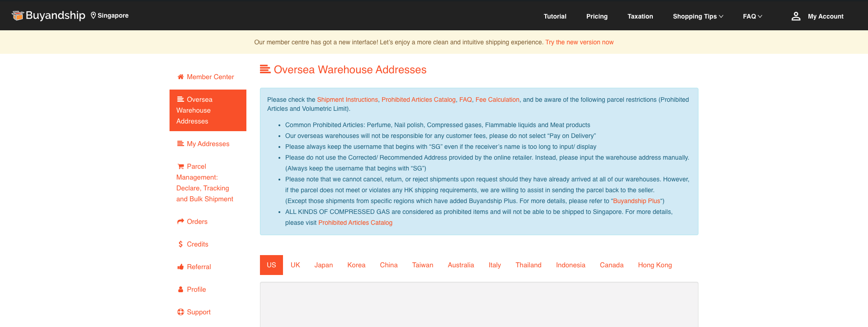Click the Orders share arrow icon
This screenshot has width=868, height=327.
tap(180, 222)
